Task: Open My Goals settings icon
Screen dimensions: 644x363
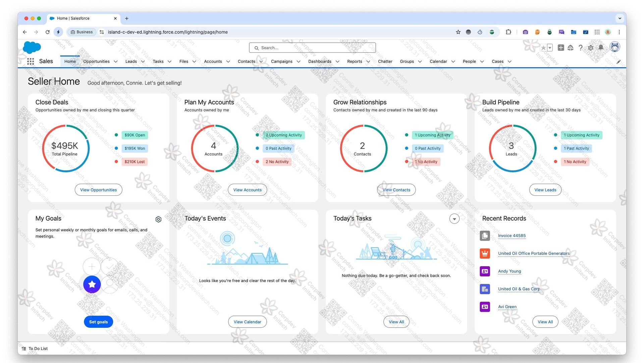Action: pyautogui.click(x=158, y=219)
